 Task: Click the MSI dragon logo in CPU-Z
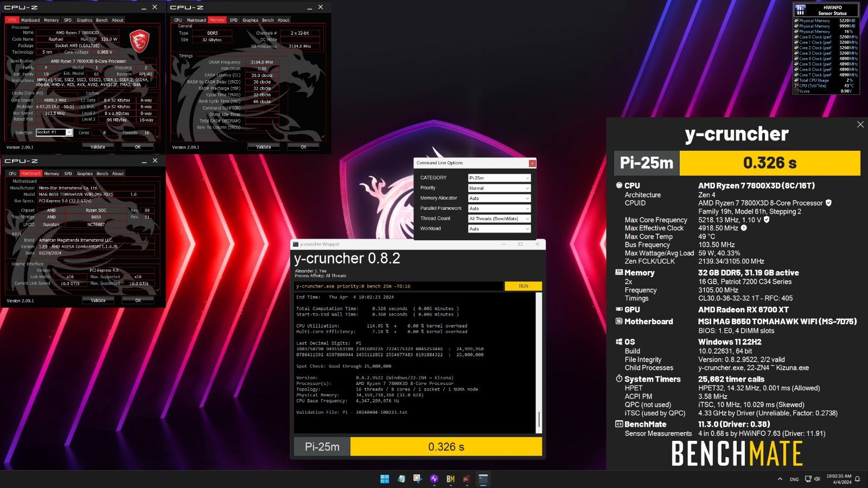pyautogui.click(x=139, y=40)
